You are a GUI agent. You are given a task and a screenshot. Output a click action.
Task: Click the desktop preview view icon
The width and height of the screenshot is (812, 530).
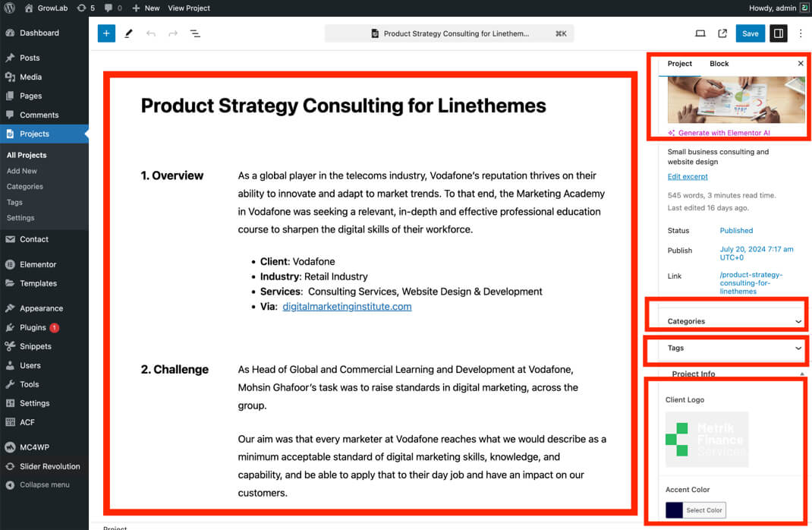(x=700, y=33)
